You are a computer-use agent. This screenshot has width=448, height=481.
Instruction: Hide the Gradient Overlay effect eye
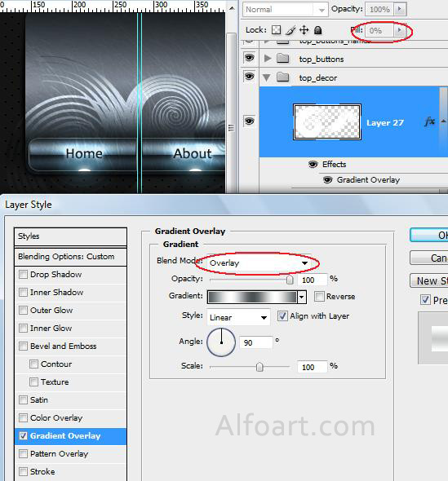(x=327, y=179)
